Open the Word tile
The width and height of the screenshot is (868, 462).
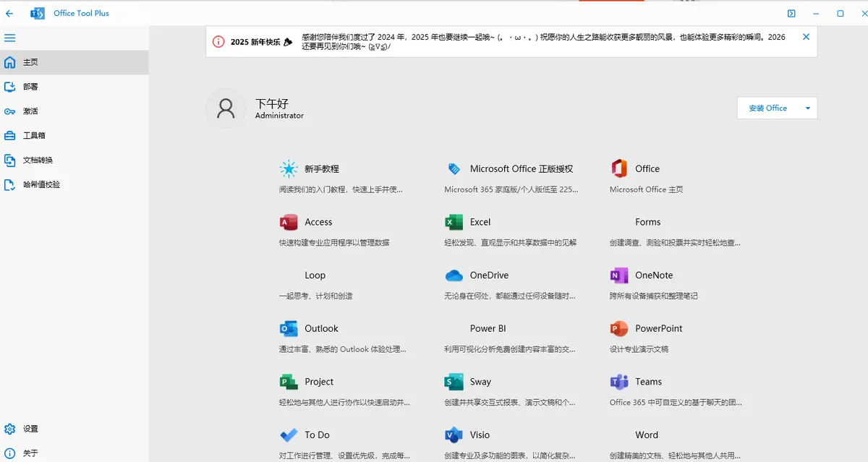pos(676,444)
